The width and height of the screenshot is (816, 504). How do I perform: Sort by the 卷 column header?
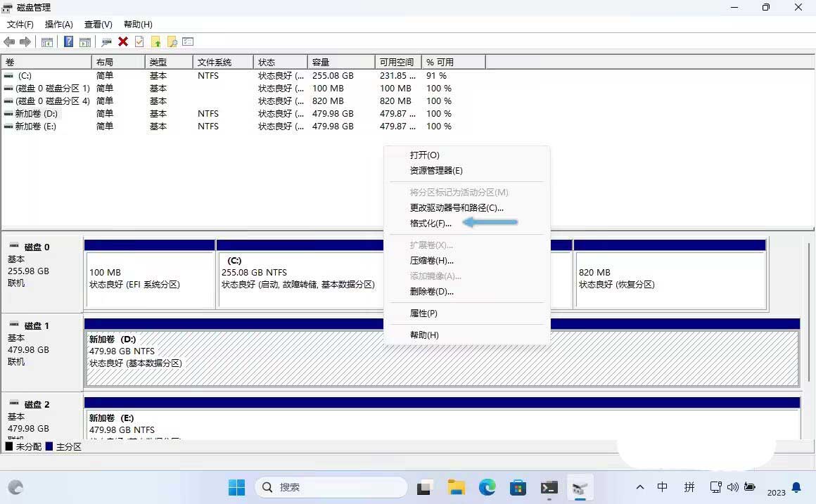click(x=46, y=63)
